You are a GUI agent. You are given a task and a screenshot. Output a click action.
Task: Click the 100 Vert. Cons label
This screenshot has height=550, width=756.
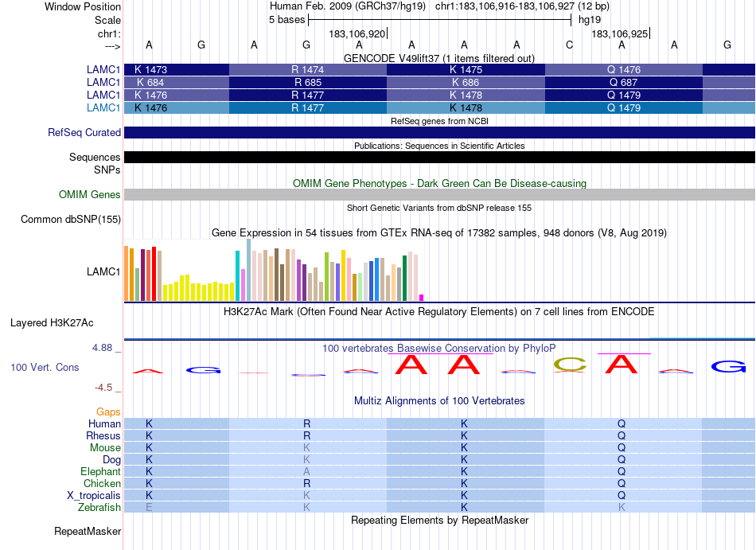(45, 367)
